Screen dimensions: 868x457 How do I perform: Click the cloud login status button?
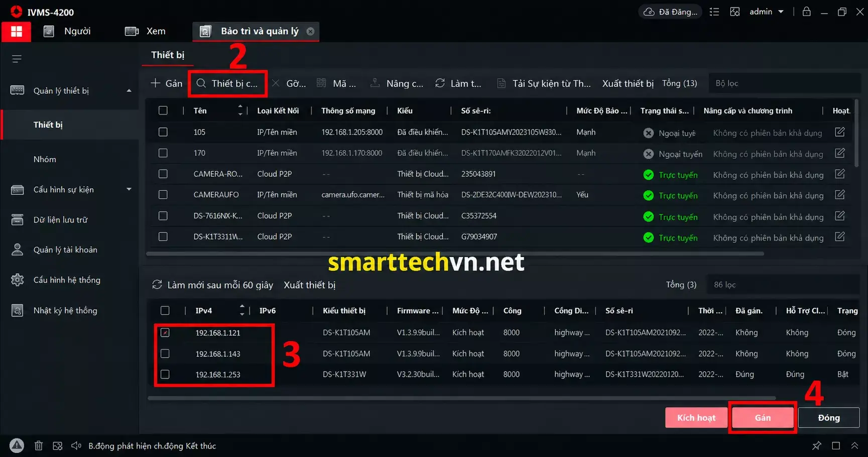click(670, 12)
